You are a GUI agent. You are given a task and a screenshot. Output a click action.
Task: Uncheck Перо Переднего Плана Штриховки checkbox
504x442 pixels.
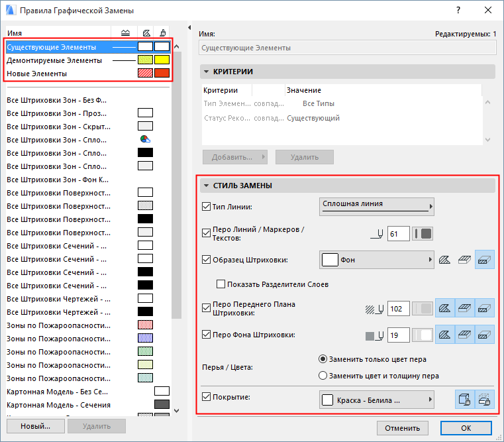[x=206, y=308]
